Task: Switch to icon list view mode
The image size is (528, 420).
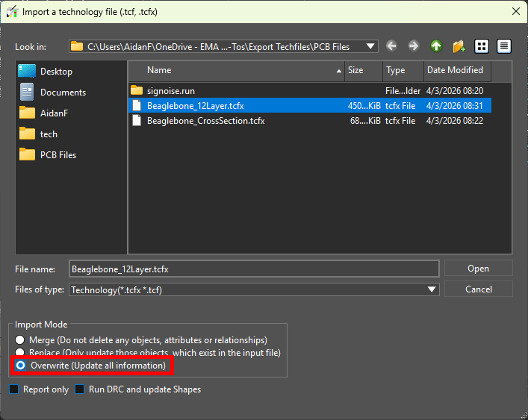Action: click(x=482, y=46)
